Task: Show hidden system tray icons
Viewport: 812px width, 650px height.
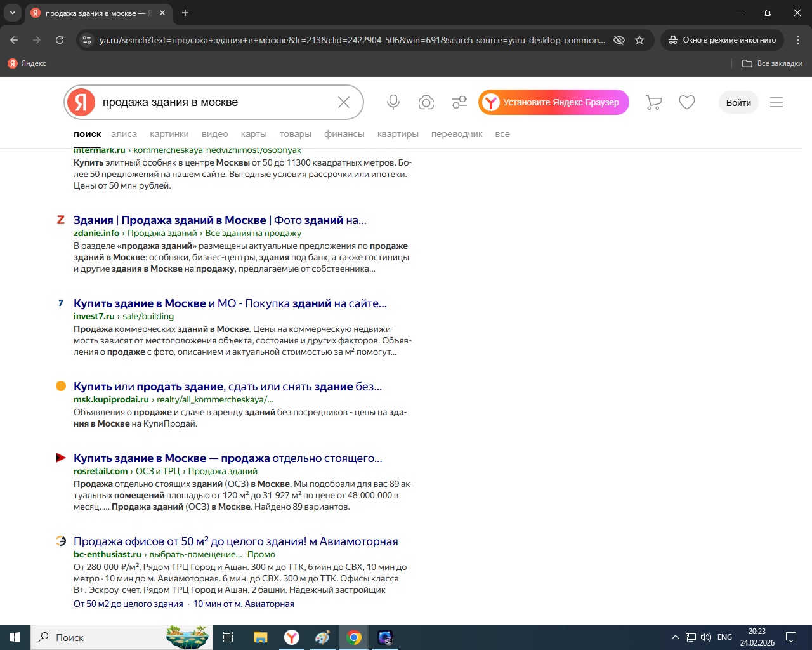Action: (x=675, y=637)
